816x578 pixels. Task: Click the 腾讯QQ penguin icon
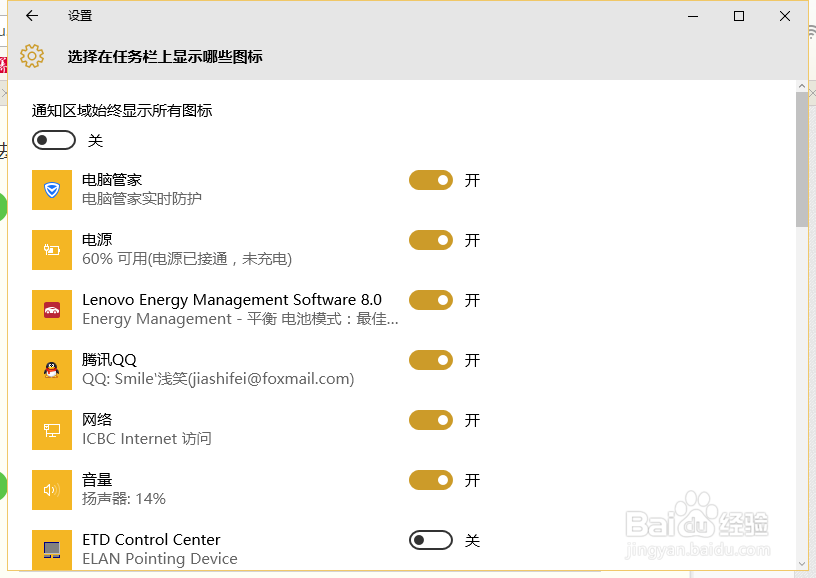52,370
